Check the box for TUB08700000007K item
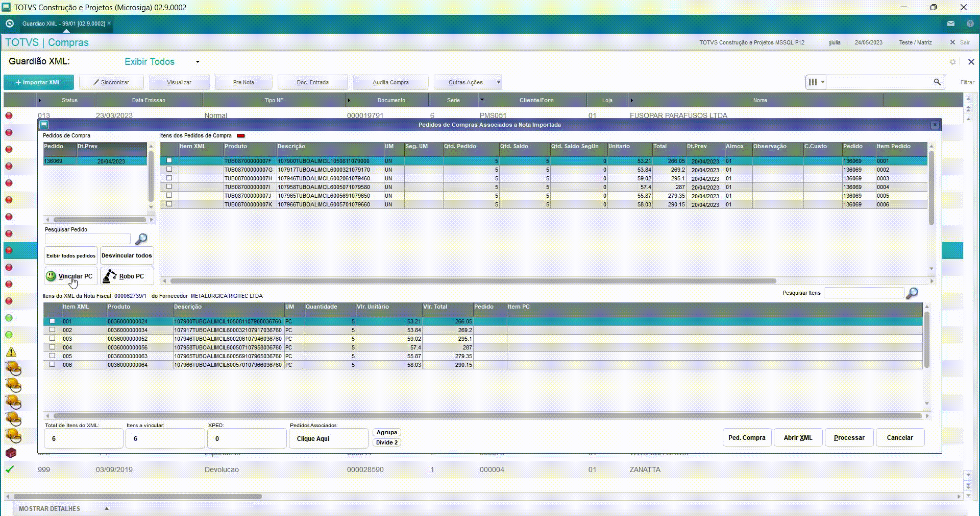Viewport: 980px width, 516px height. pyautogui.click(x=169, y=204)
